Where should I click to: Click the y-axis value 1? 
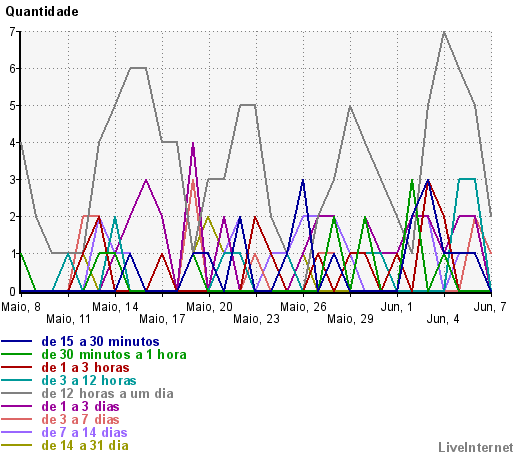(x=12, y=254)
